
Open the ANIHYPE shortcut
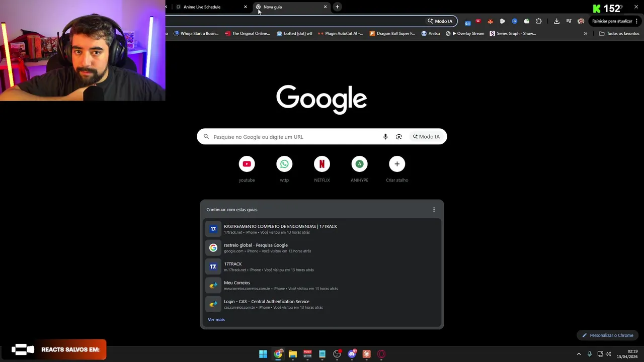[x=359, y=169]
